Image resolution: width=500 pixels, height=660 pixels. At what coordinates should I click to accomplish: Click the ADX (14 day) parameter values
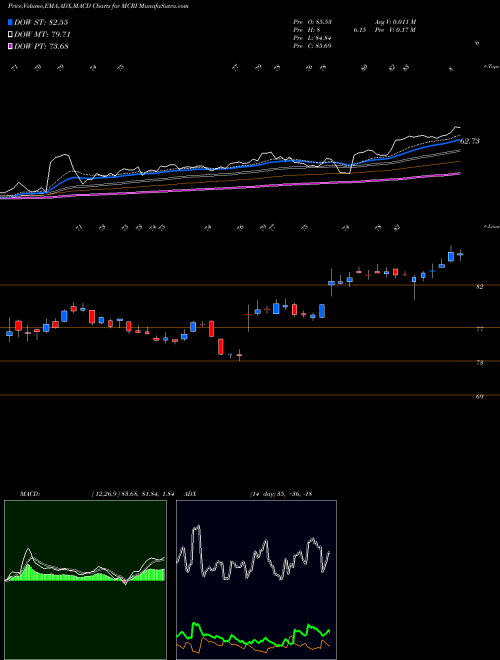click(281, 494)
